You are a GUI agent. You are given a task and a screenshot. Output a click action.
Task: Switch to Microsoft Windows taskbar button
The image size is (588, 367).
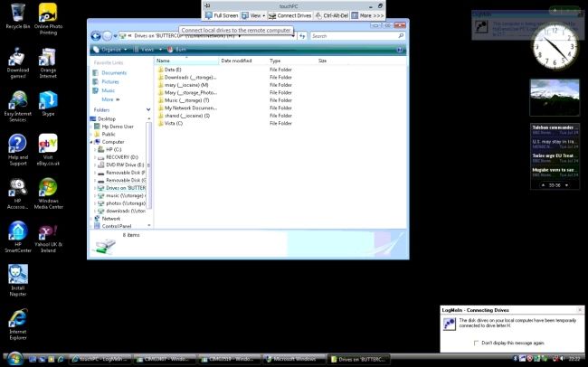(294, 359)
